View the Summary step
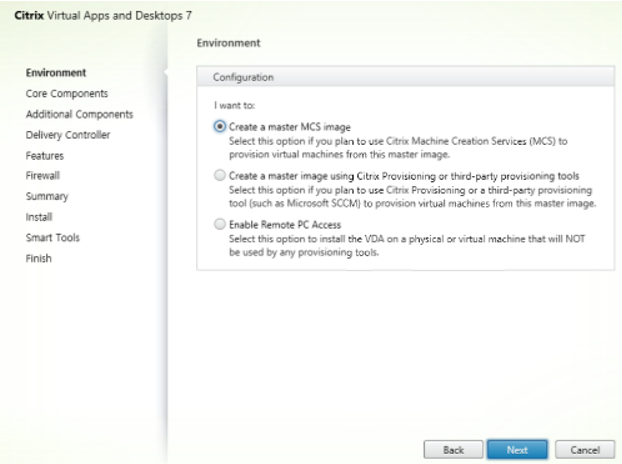This screenshot has height=464, width=622. click(47, 196)
